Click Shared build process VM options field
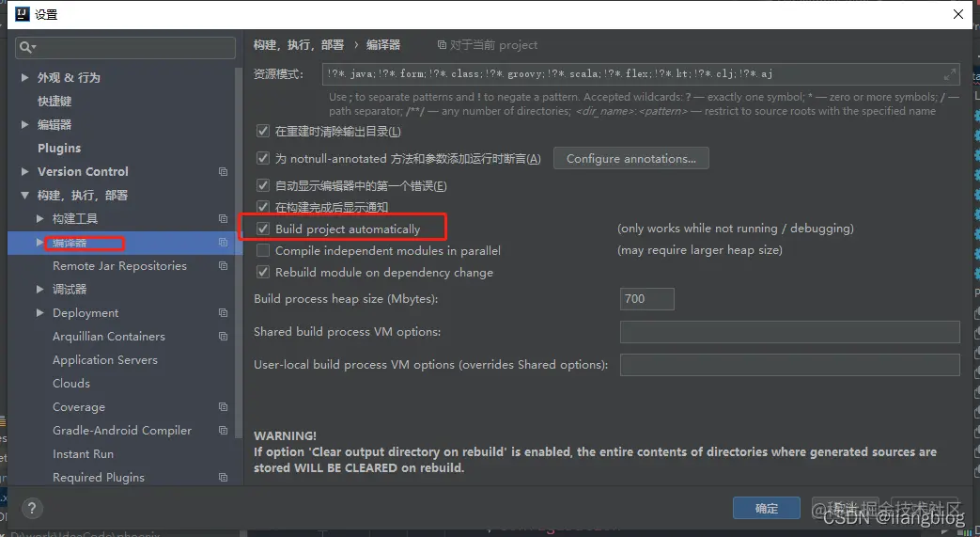 click(789, 332)
